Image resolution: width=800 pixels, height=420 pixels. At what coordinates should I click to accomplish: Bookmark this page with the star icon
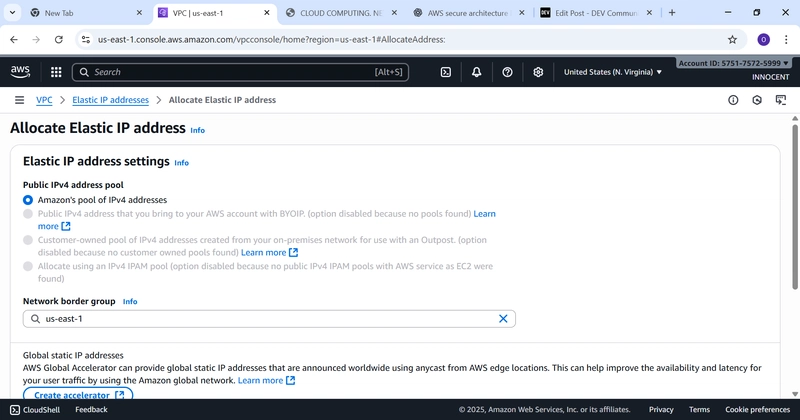click(x=732, y=39)
